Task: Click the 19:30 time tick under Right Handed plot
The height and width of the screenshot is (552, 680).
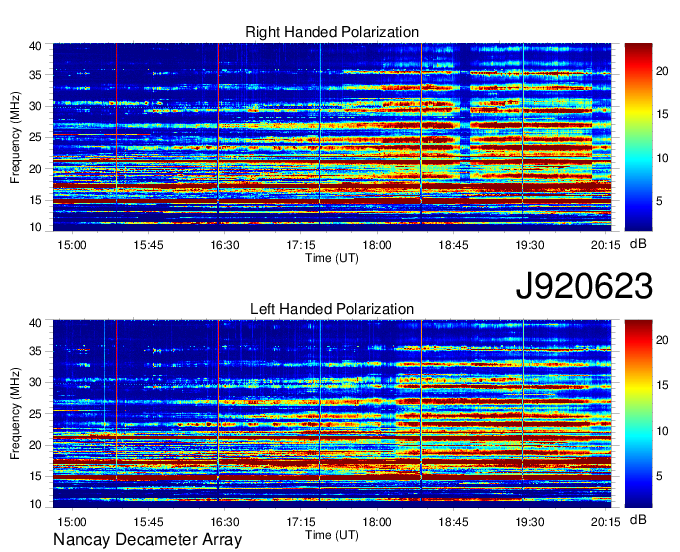Action: (530, 245)
